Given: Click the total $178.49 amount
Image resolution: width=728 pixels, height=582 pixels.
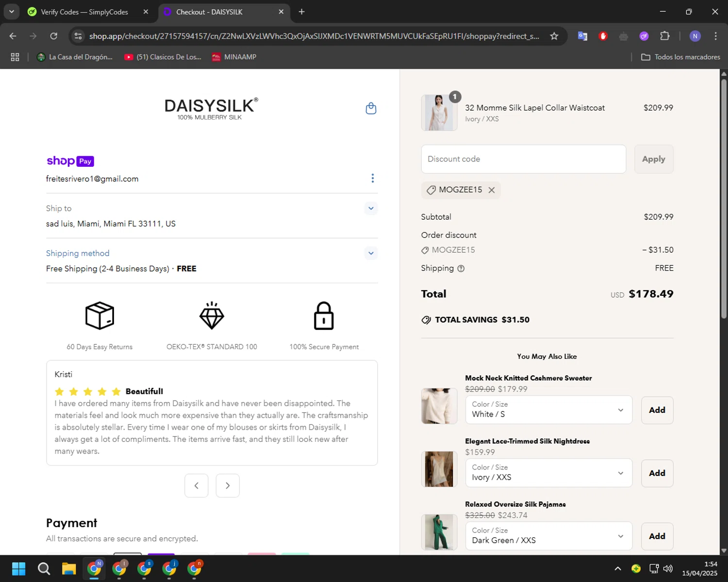Looking at the screenshot, I should [x=651, y=294].
